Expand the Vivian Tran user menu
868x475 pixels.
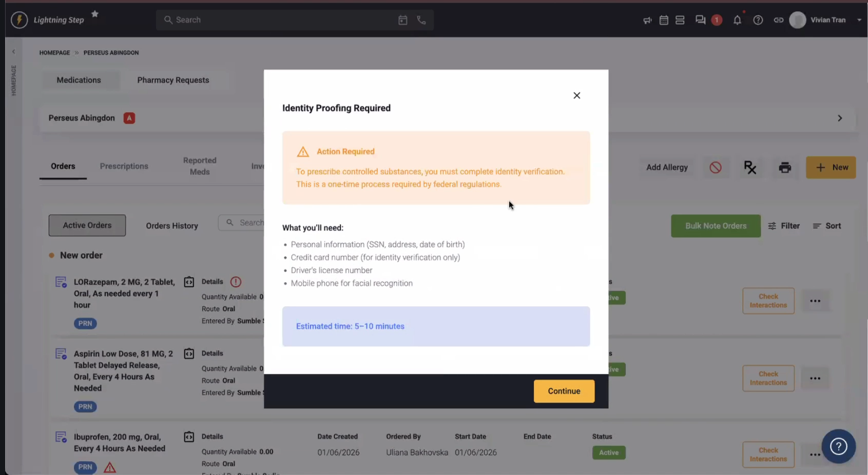[x=859, y=20]
